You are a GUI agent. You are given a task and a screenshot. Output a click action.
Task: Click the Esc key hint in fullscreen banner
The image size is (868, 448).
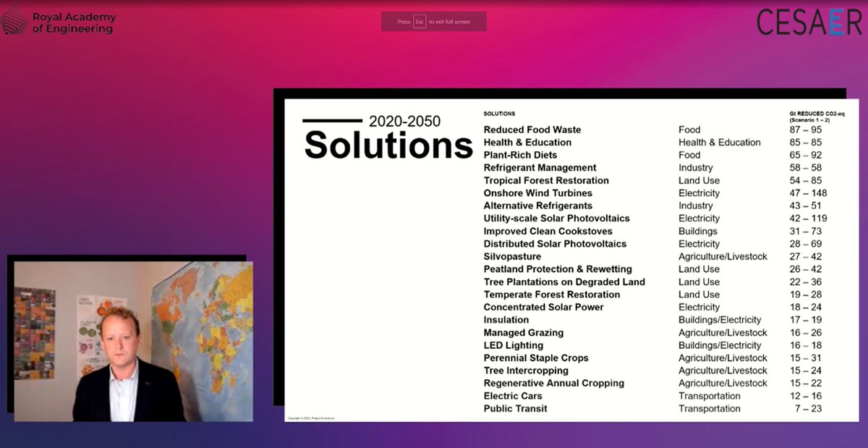coord(420,22)
